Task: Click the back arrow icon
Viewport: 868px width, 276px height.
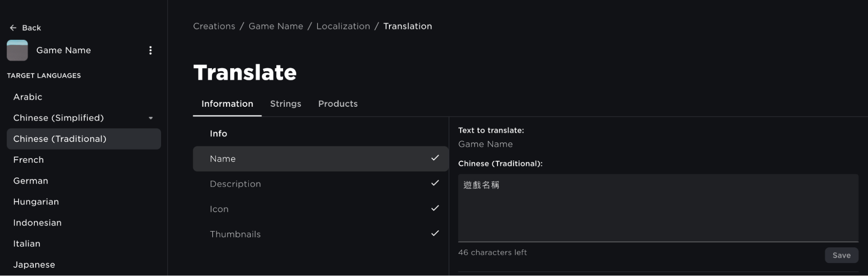Action: tap(13, 28)
